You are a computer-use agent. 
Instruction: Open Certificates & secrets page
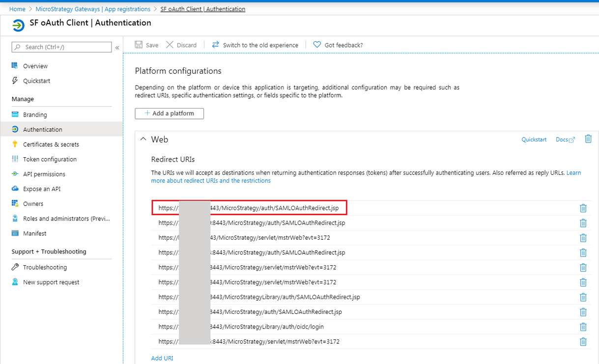click(51, 144)
